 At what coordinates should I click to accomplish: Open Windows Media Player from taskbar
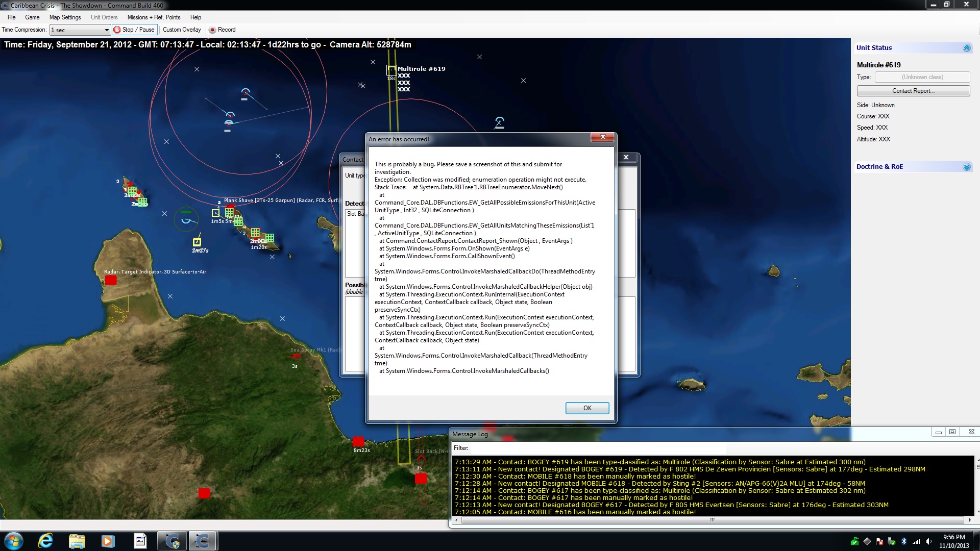point(108,541)
